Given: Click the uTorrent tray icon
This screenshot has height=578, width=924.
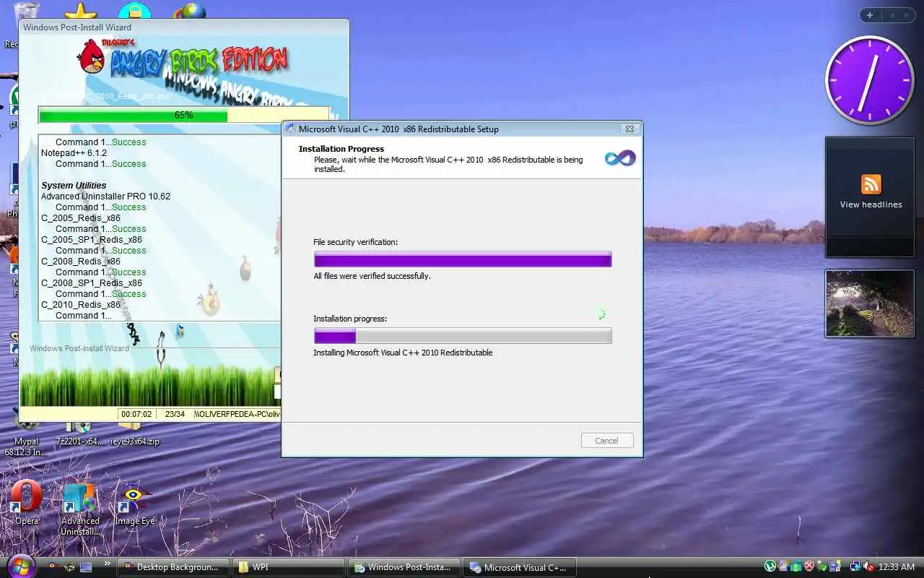Looking at the screenshot, I should [x=770, y=567].
